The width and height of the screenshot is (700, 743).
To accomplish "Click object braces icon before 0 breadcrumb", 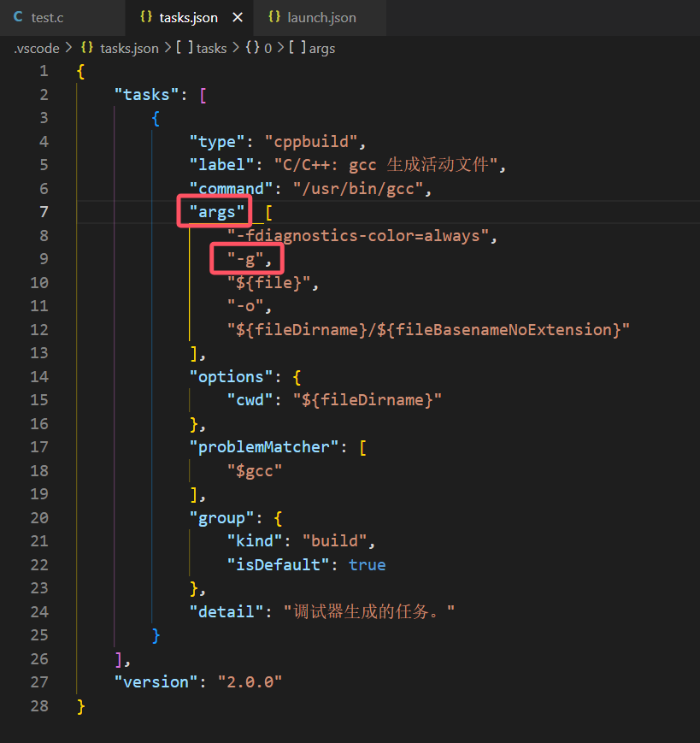I will (253, 49).
